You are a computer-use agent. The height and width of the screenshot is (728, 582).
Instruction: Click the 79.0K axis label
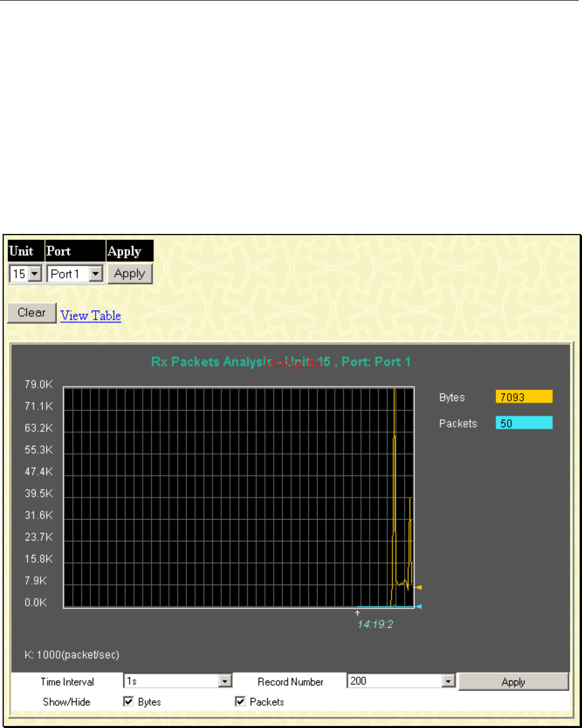[x=38, y=384]
